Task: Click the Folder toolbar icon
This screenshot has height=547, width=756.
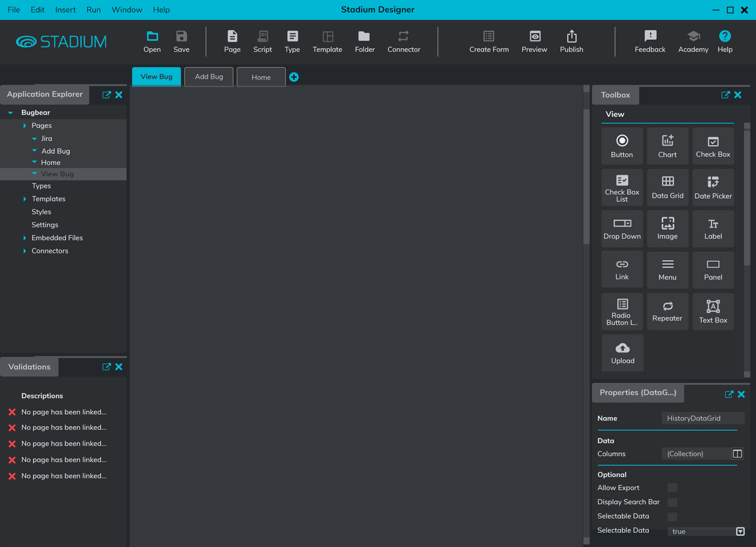Action: pos(364,36)
